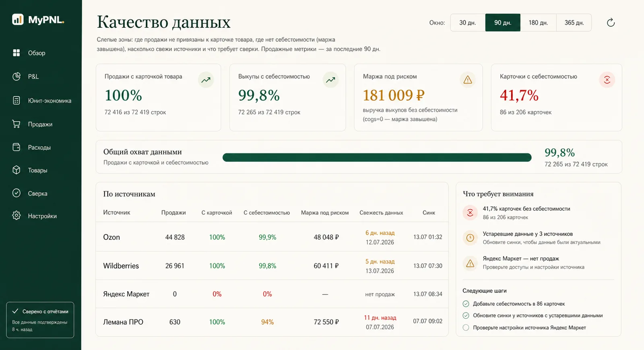Open Обзор in the sidebar
The height and width of the screenshot is (350, 644).
point(37,53)
